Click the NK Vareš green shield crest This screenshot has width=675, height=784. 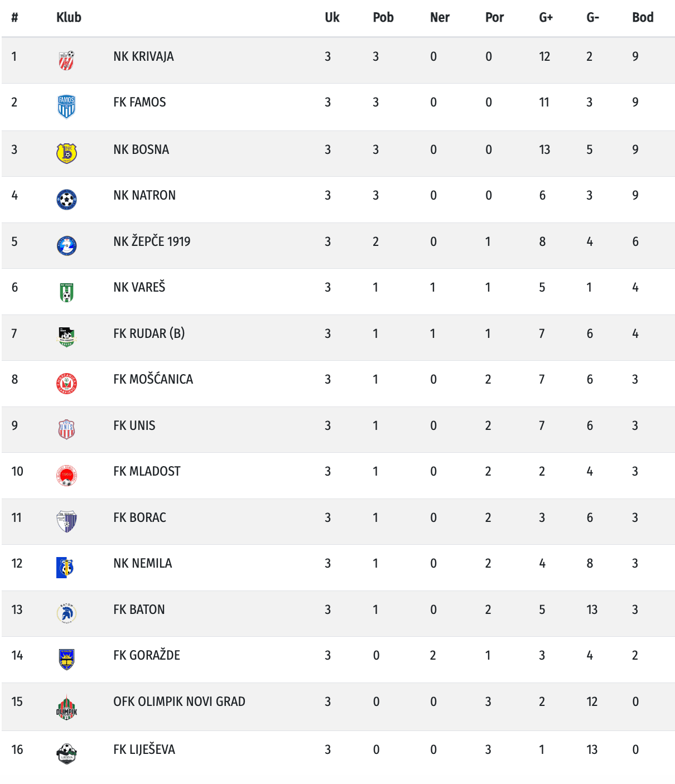click(66, 292)
